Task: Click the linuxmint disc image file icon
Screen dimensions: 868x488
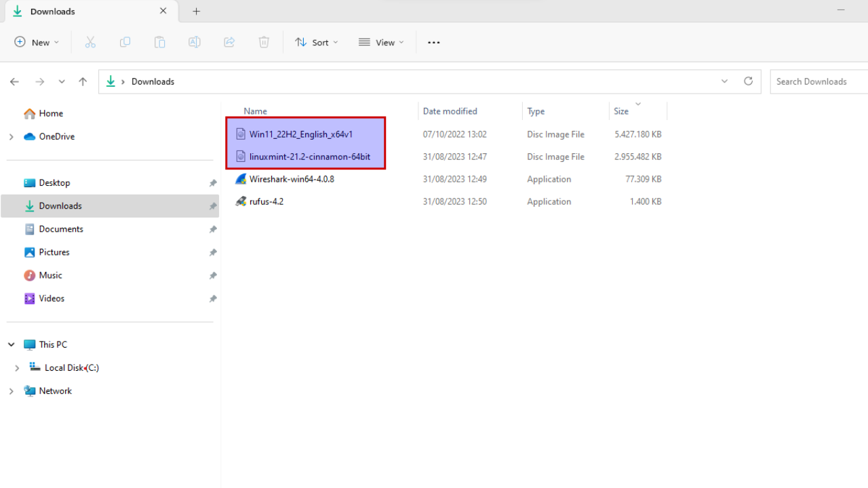Action: click(x=240, y=157)
